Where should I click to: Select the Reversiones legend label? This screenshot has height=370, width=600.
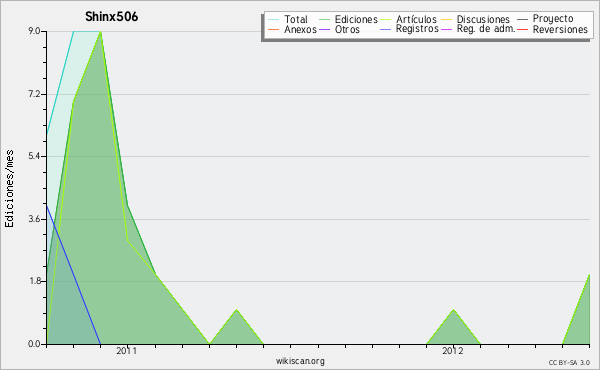click(x=560, y=29)
